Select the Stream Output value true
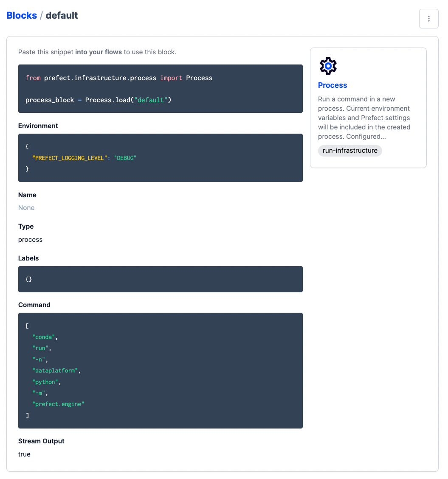Screen dimensions: 448x479 click(x=24, y=454)
